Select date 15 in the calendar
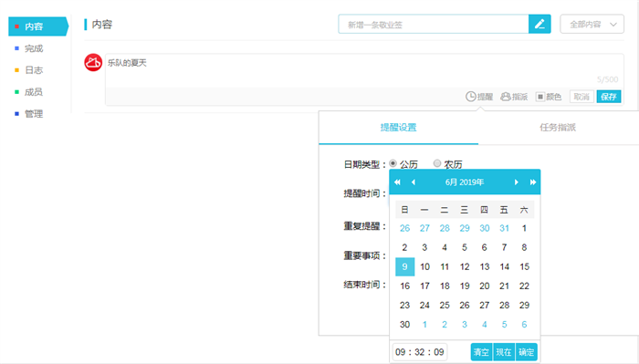 tap(524, 266)
